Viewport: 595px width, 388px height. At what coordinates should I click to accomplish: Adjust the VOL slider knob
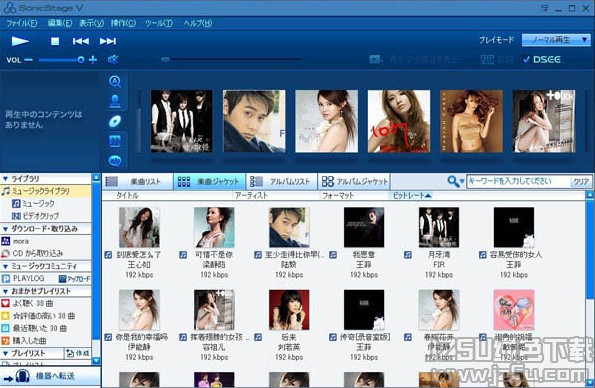pos(80,60)
